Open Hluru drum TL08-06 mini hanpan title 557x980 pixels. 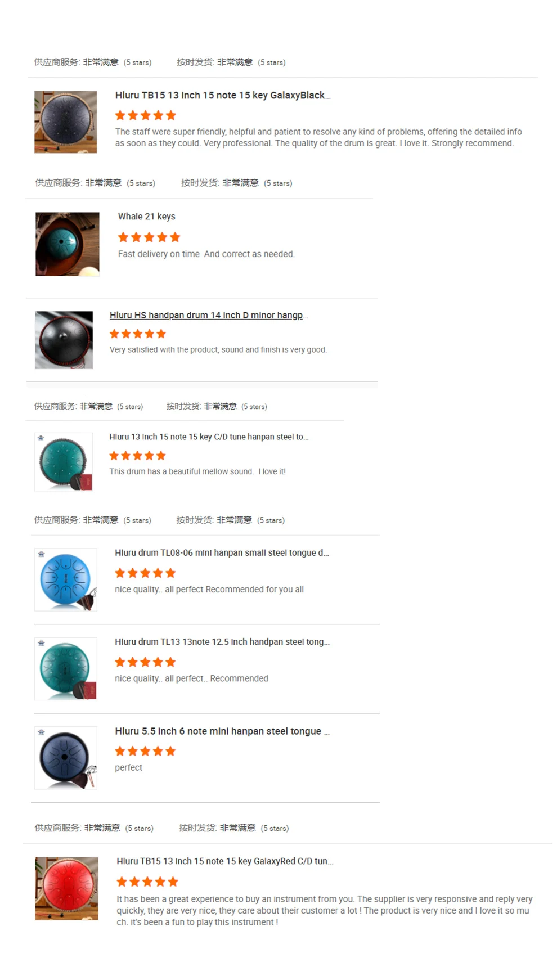pos(222,552)
